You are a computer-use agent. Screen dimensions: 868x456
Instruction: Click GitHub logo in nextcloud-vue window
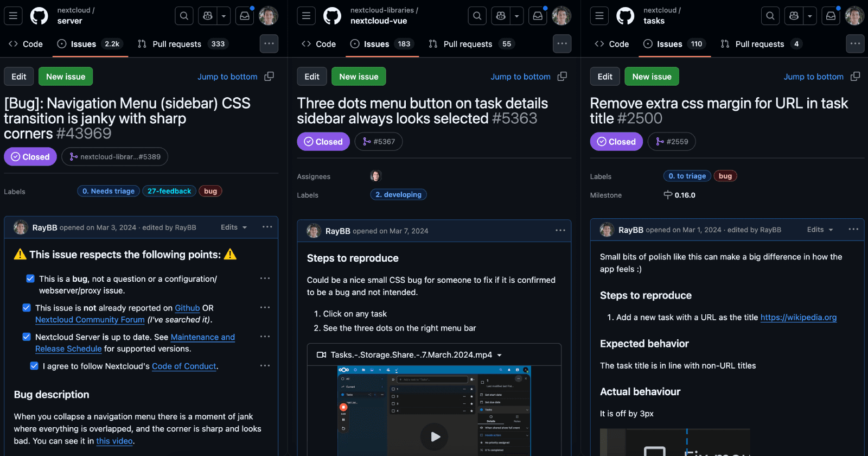(332, 16)
